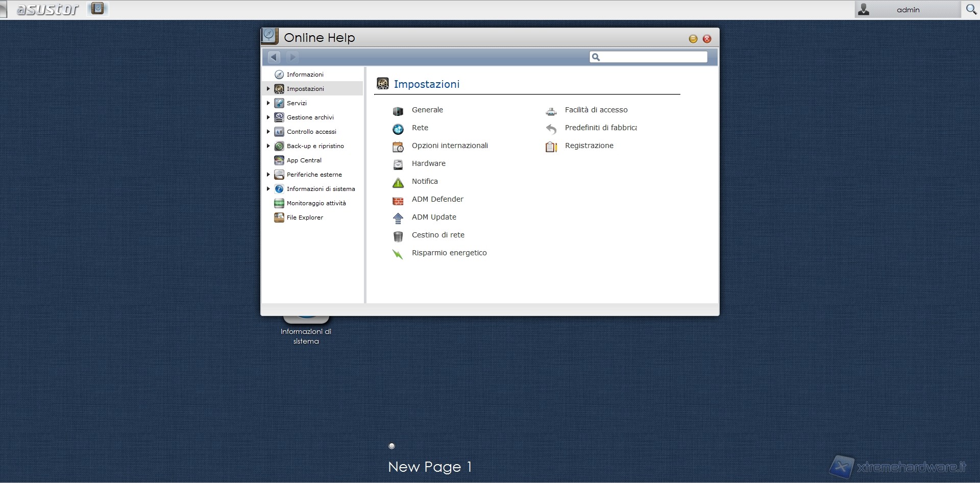
Task: Click the back navigation arrow
Action: 274,57
